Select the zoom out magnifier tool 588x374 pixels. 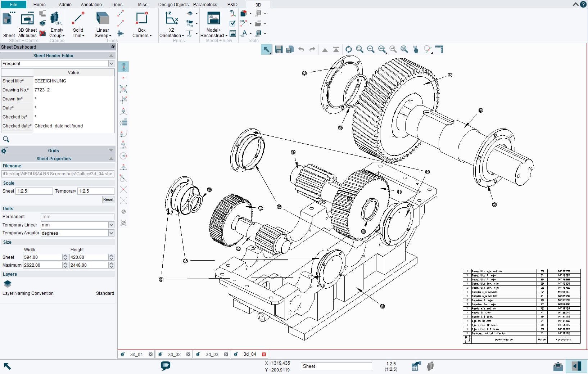click(x=371, y=49)
